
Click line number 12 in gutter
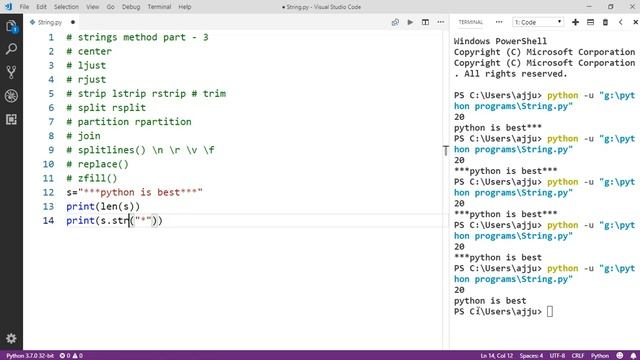(x=48, y=193)
